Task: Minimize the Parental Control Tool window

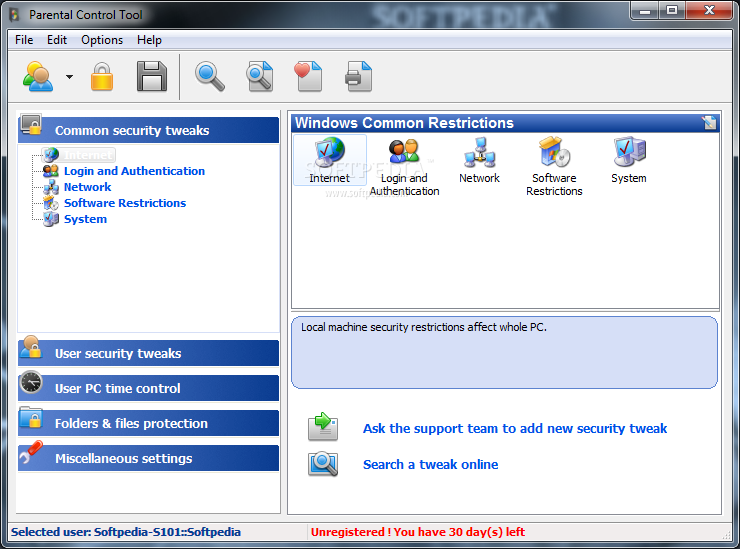Action: [x=645, y=10]
